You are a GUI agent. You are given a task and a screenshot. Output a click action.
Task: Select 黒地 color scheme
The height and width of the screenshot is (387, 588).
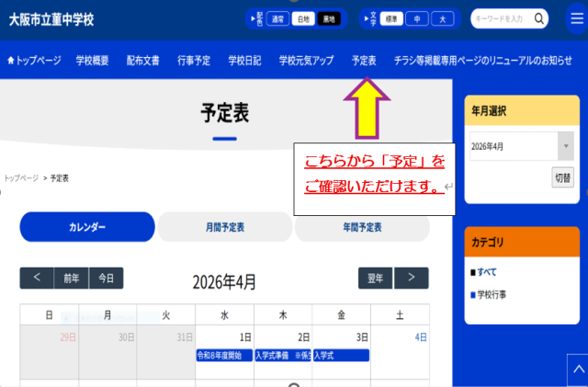point(328,18)
